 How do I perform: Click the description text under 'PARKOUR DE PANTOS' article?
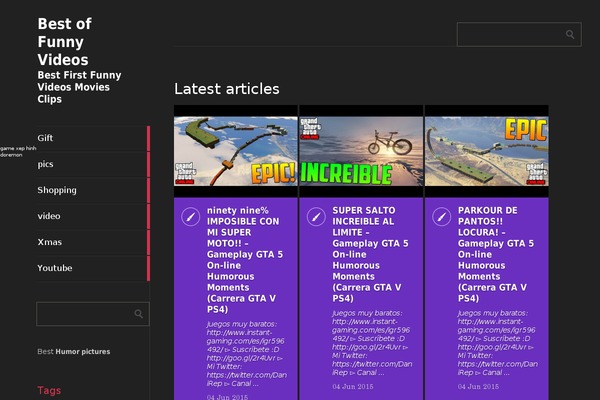tap(497, 343)
